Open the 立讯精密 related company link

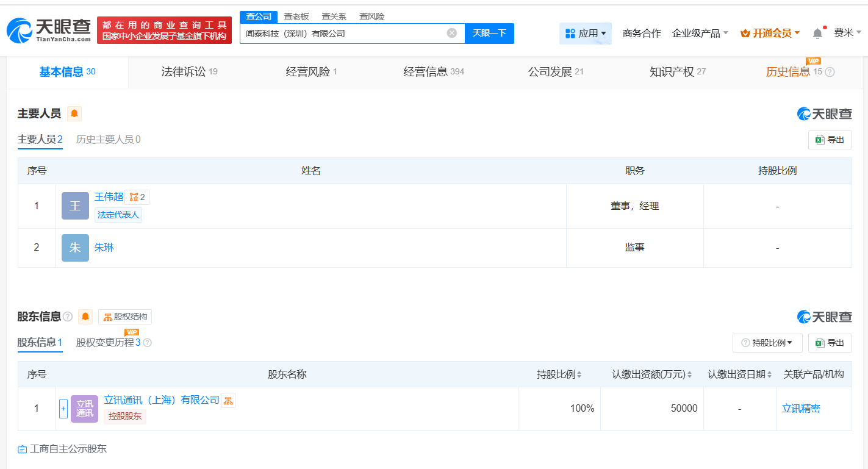(x=801, y=409)
